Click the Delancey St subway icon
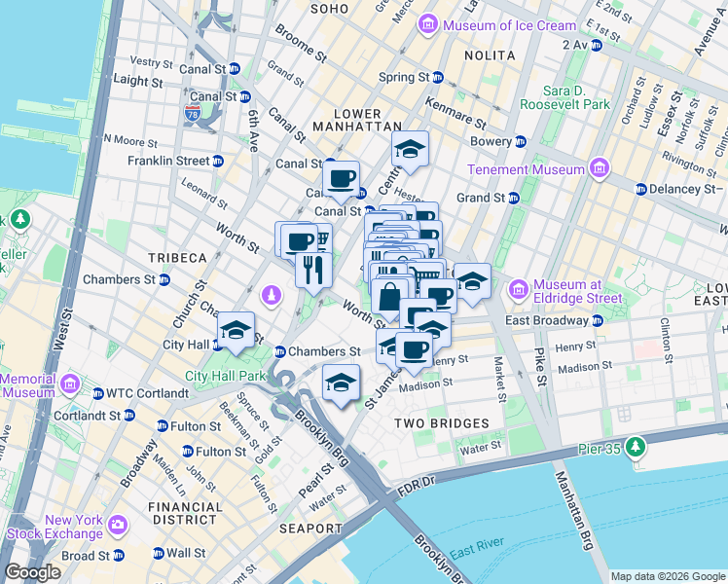 [640, 190]
